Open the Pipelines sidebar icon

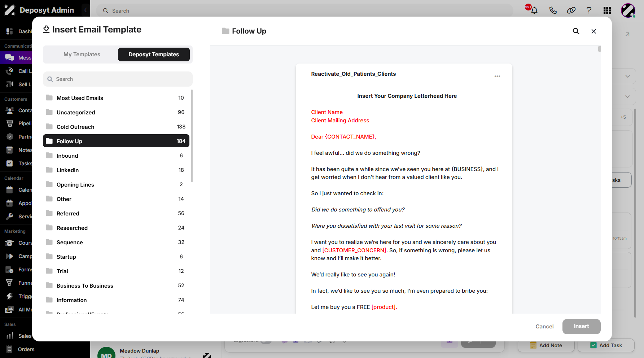click(x=10, y=123)
